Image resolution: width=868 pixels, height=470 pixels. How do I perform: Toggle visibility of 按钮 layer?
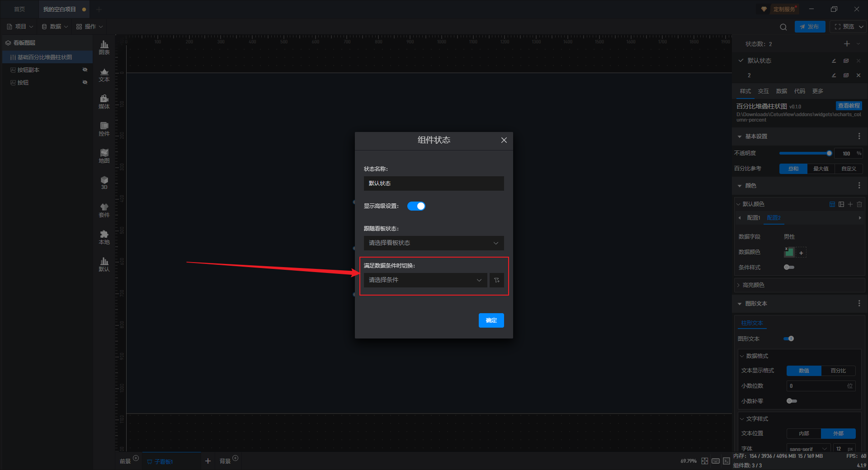[x=85, y=82]
